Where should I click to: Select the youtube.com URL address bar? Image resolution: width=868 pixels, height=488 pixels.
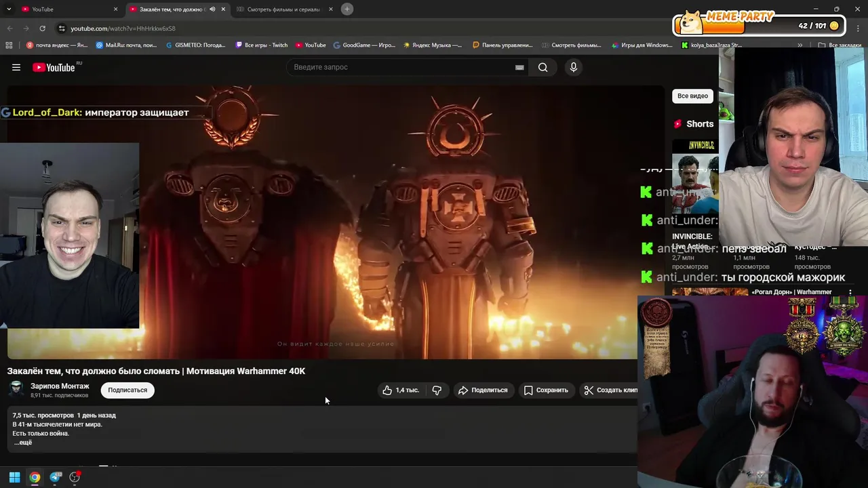tap(123, 28)
